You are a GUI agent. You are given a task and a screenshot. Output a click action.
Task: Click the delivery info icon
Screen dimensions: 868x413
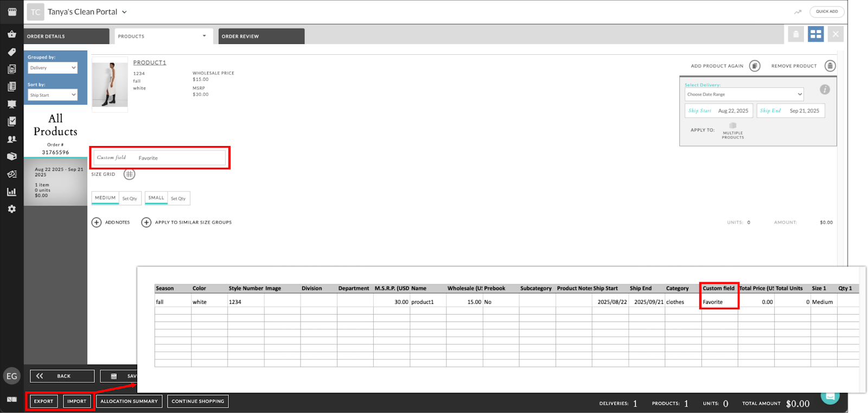tap(825, 90)
